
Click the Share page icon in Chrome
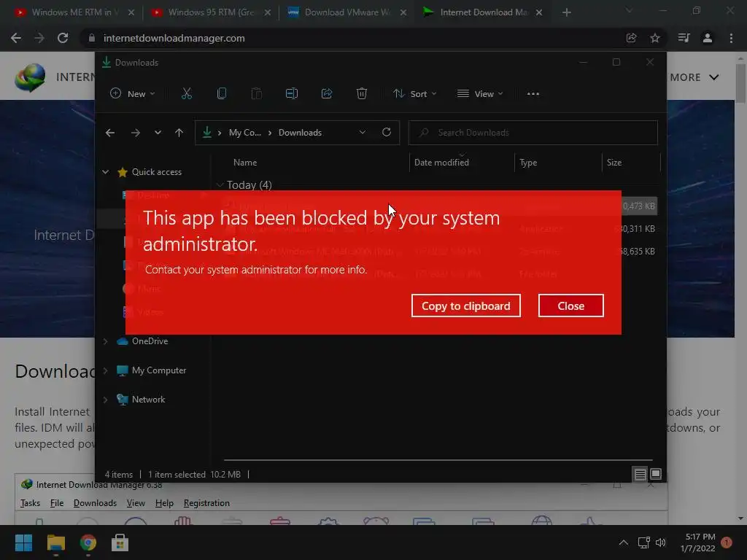(631, 38)
